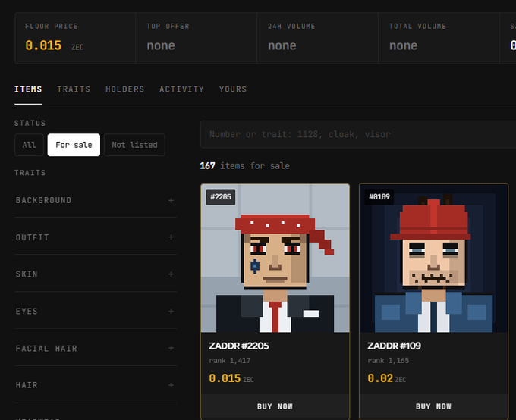Screen dimensions: 516x420
Task: Select the Not listed status filter
Action: pos(134,145)
